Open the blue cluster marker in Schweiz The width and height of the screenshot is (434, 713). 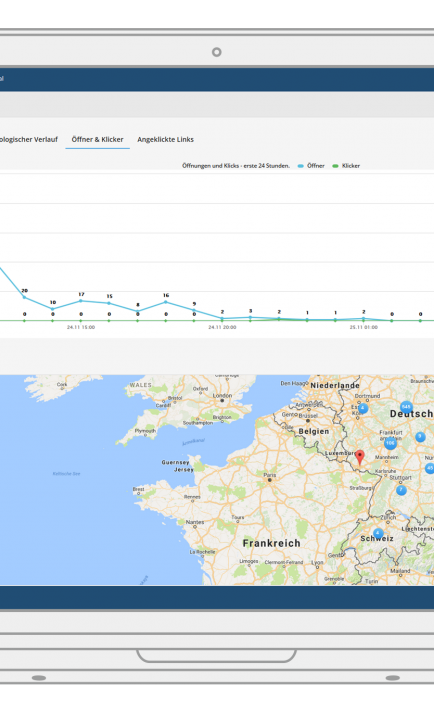click(377, 533)
